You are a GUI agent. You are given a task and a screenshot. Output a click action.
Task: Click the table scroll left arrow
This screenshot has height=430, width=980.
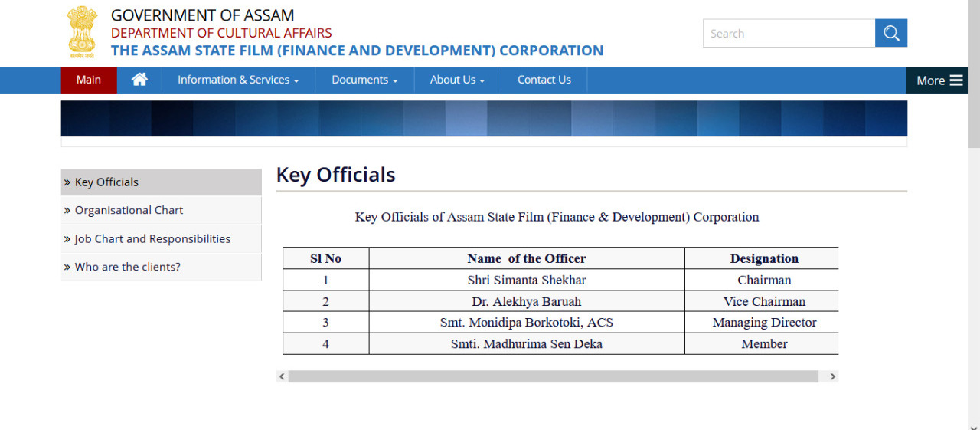[282, 376]
